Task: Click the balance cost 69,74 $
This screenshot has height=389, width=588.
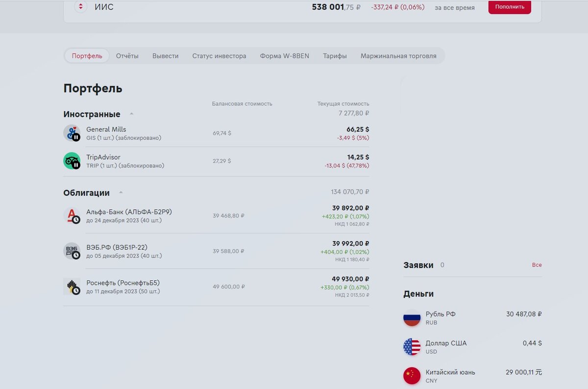Action: point(222,133)
